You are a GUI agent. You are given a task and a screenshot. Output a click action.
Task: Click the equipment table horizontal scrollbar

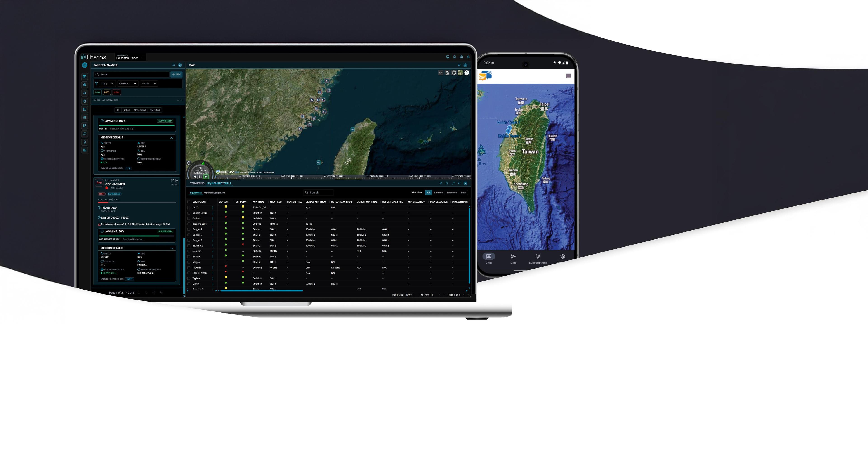(x=262, y=290)
